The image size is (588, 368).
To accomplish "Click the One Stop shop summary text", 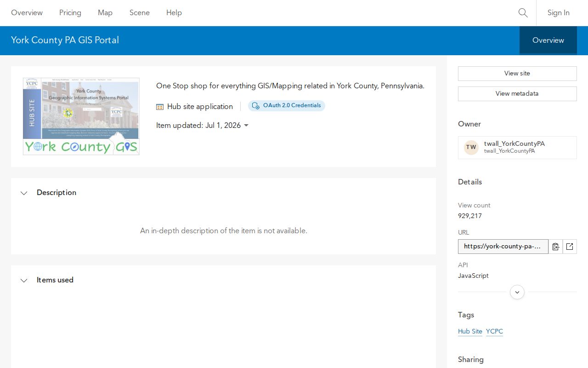I will [x=290, y=86].
